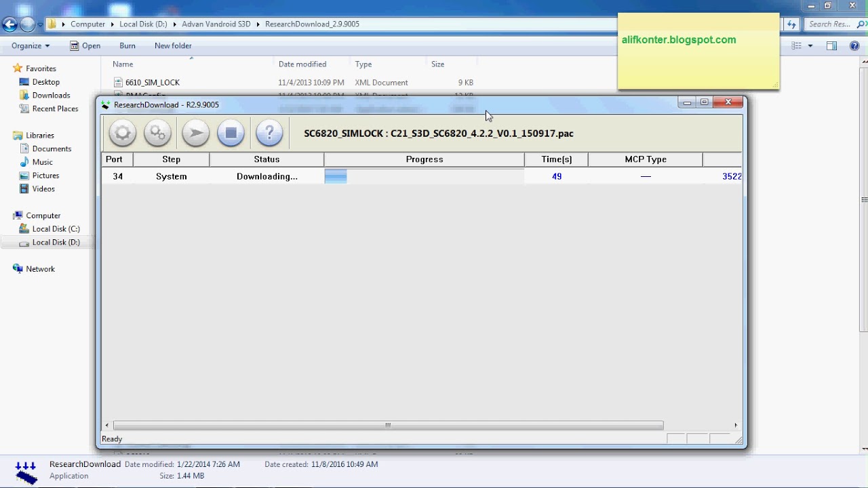868x488 pixels.
Task: Click ResearchDownload_2.9.9005 breadcrumb
Action: coord(312,24)
